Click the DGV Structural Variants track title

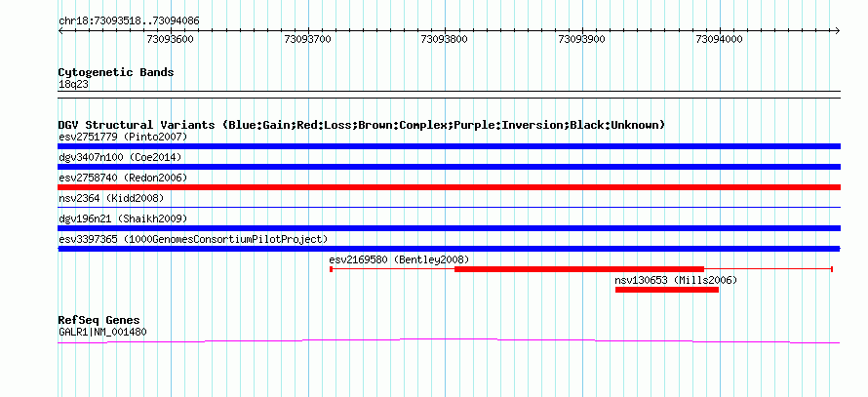tap(362, 125)
